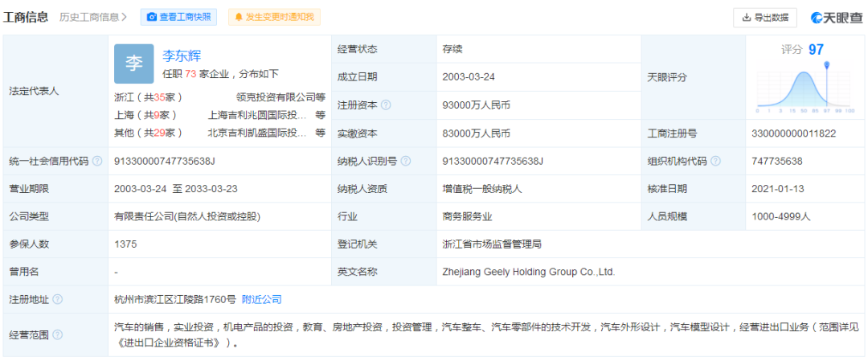868x361 pixels.
Task: Select 参保人数 value 1375
Action: (x=125, y=244)
